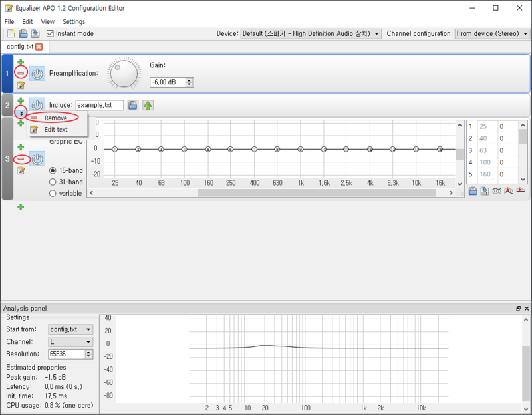Choose Edit text from the popup menu
The height and width of the screenshot is (415, 532).
[57, 129]
